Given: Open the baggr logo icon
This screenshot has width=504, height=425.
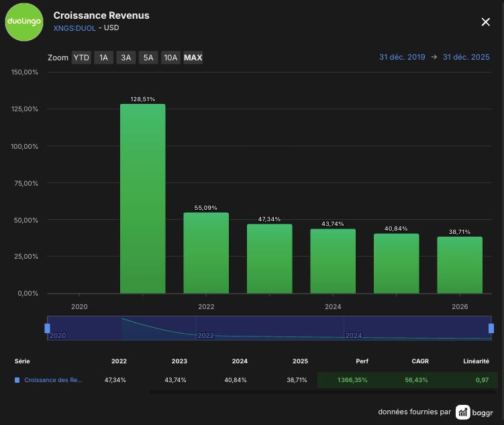Looking at the screenshot, I should [463, 412].
